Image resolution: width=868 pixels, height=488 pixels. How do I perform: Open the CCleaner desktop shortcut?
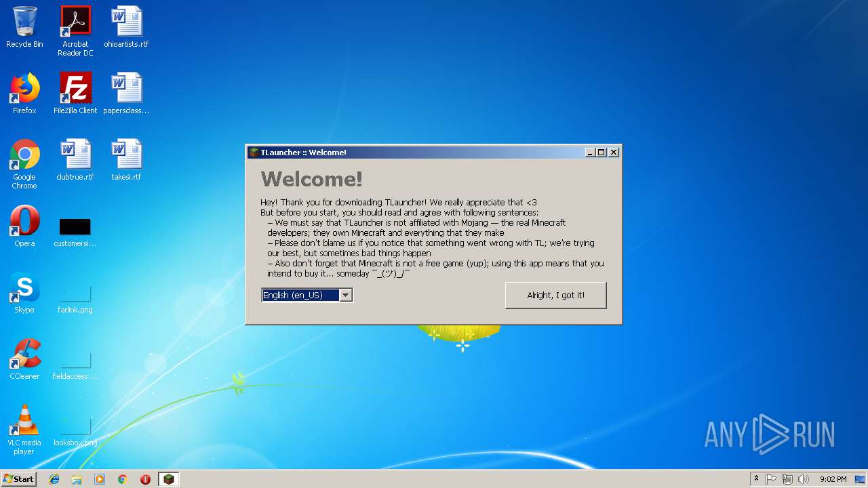pos(24,359)
